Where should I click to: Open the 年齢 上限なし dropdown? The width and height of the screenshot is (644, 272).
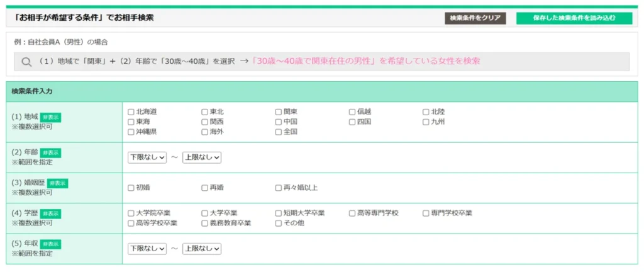(202, 157)
